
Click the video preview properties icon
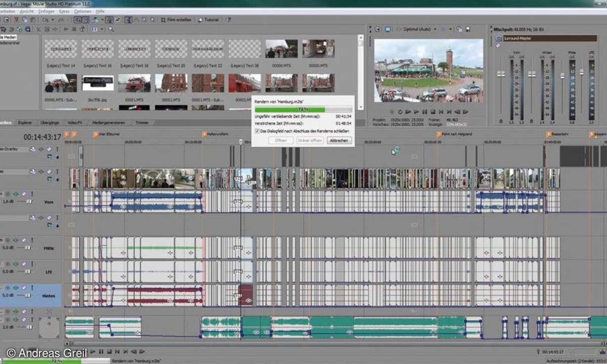click(376, 29)
